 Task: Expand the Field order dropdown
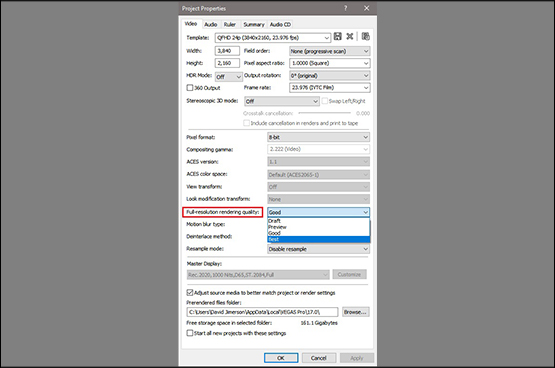(x=330, y=51)
